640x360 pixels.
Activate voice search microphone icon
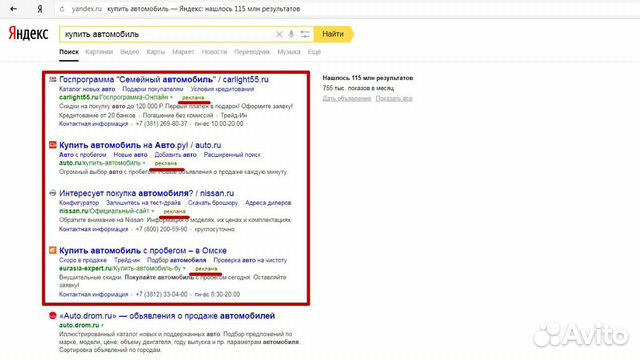pos(291,34)
